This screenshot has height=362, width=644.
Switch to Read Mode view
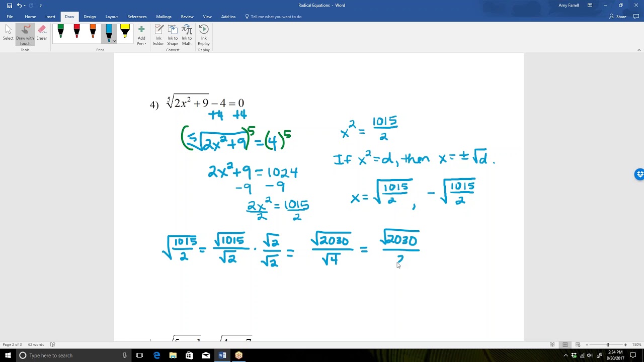[x=552, y=344]
